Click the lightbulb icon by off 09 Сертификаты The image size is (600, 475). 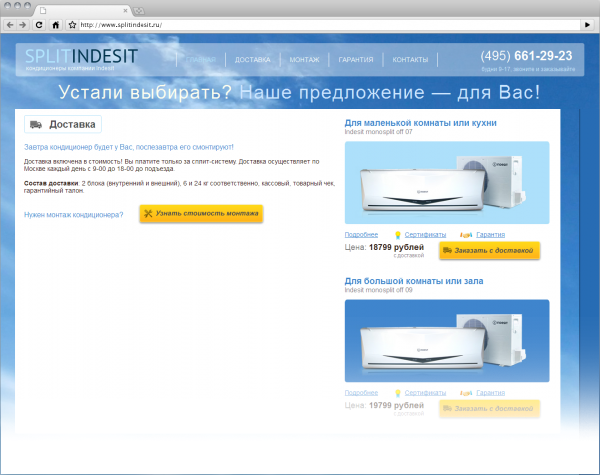[398, 393]
